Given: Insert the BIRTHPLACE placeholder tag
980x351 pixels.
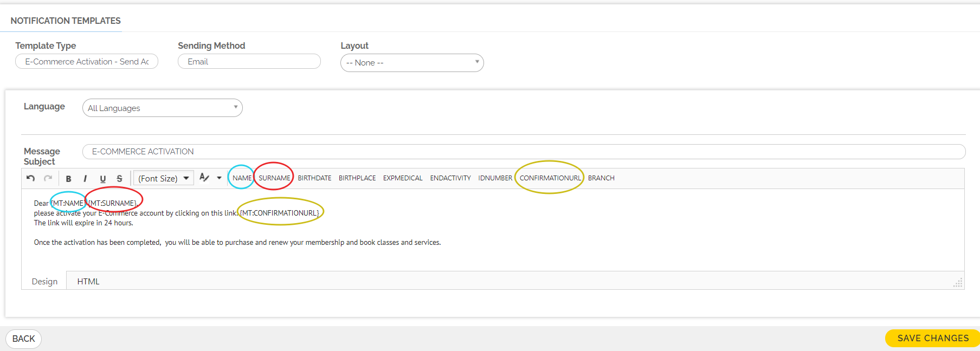Looking at the screenshot, I should coord(357,178).
